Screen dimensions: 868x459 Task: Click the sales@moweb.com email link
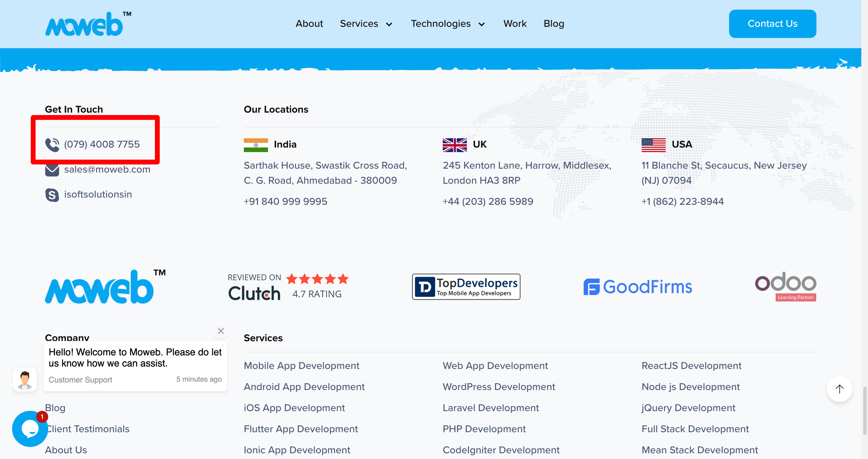click(107, 169)
